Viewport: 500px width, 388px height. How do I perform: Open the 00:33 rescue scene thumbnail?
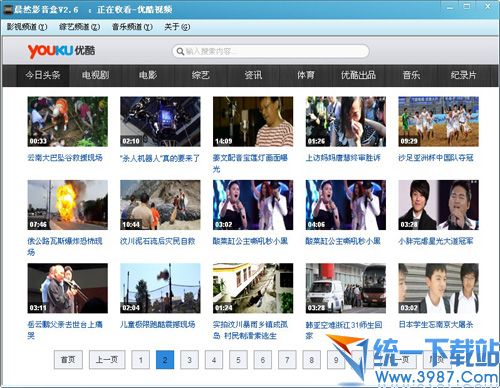pyautogui.click(x=68, y=122)
